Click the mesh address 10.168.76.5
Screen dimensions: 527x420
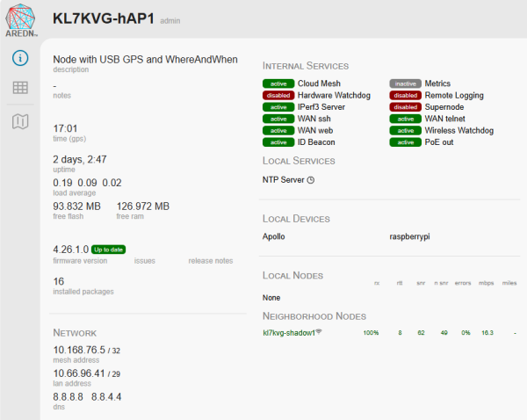coord(79,350)
